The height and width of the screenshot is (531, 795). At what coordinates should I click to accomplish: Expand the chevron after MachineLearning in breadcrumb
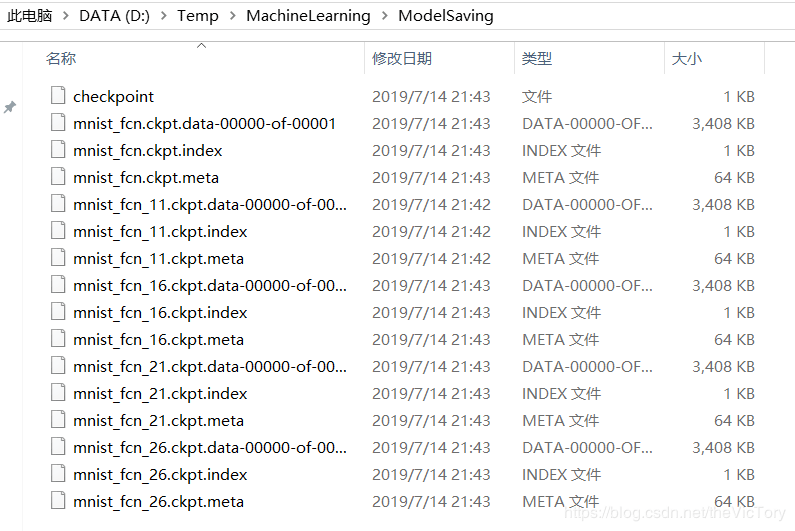[x=384, y=16]
